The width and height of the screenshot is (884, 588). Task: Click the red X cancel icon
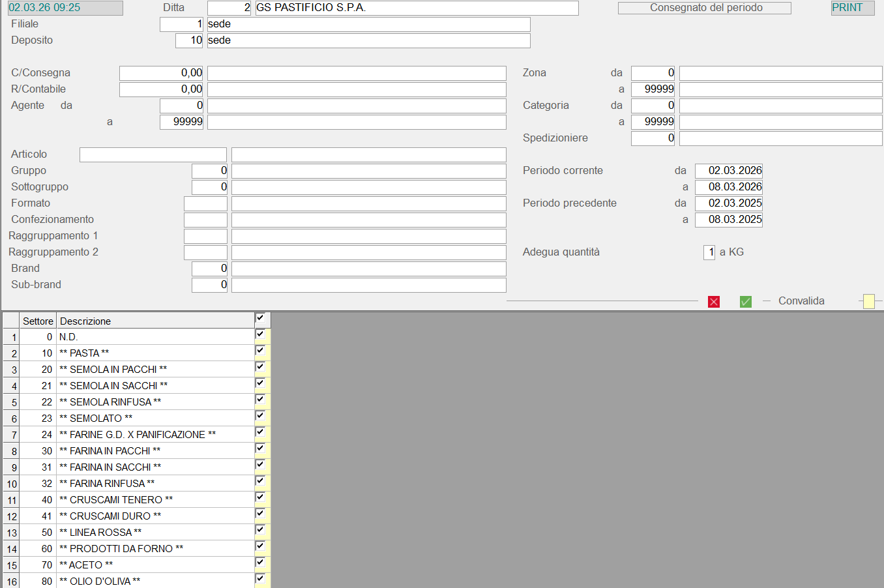pos(714,301)
